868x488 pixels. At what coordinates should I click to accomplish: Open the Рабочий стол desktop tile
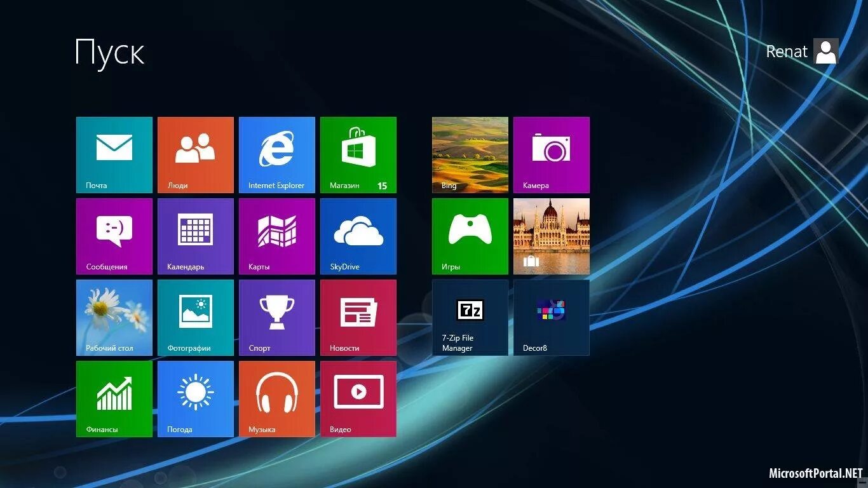coord(114,318)
